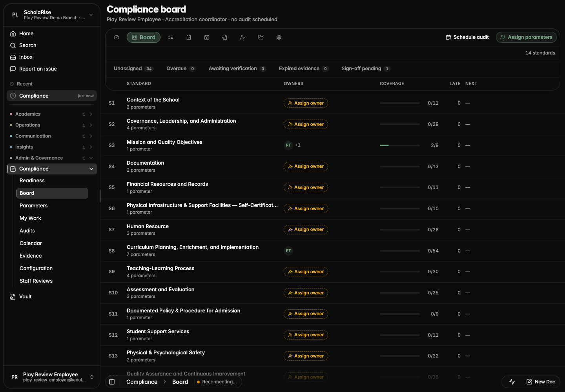The height and width of the screenshot is (392, 565).
Task: Collapse the Compliance submenu chevron
Action: (x=91, y=169)
